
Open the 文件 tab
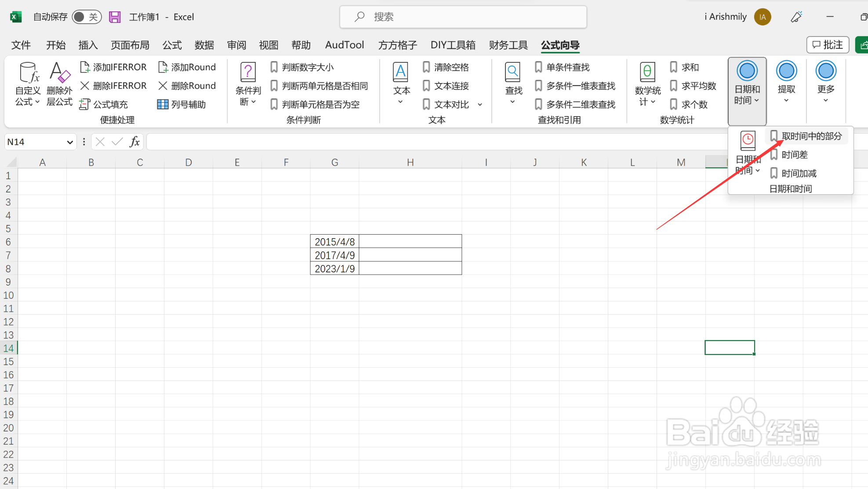click(21, 45)
